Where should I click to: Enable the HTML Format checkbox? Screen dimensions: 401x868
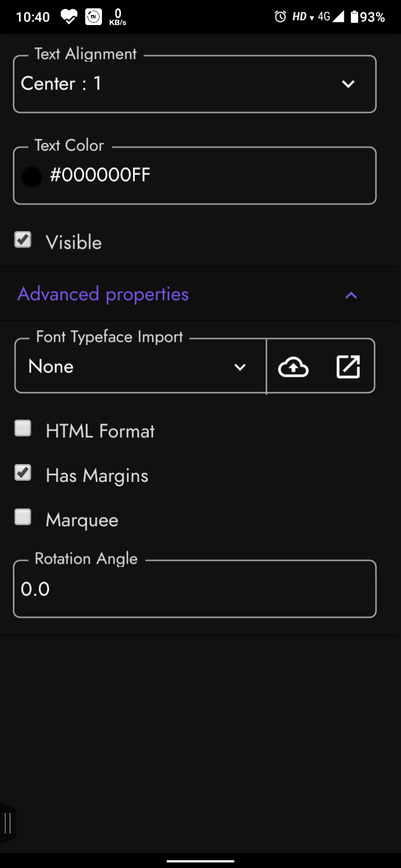coord(23,428)
